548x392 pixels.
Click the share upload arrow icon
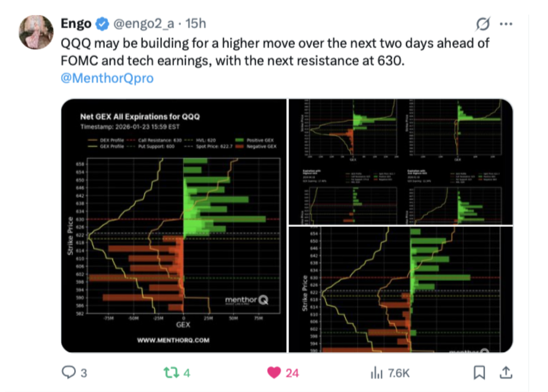pos(505,372)
